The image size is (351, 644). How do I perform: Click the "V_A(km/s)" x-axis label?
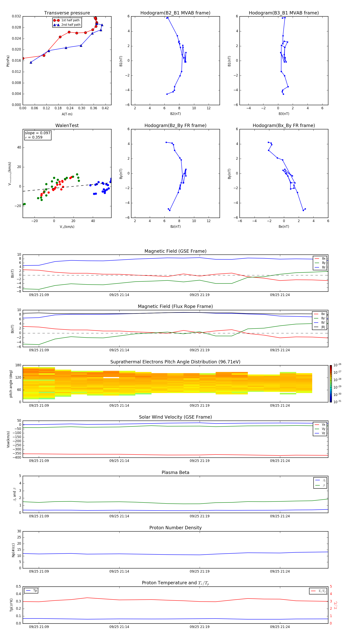point(67,227)
